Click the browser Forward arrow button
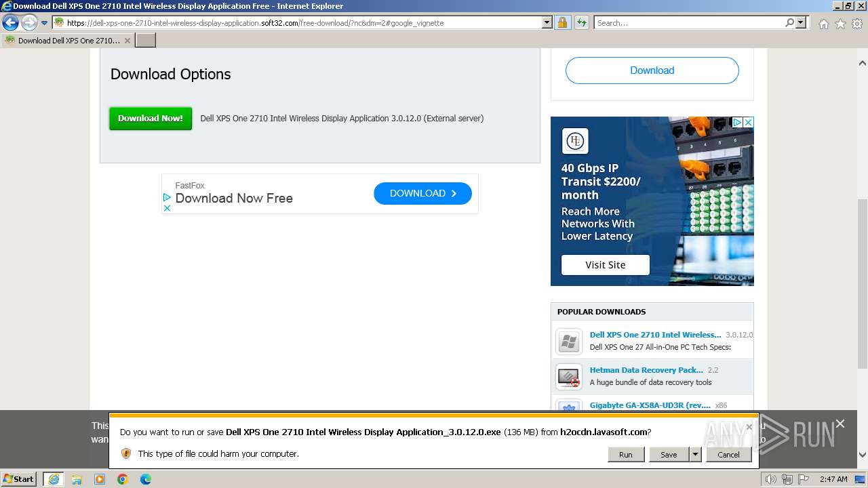The image size is (868, 488). point(29,23)
